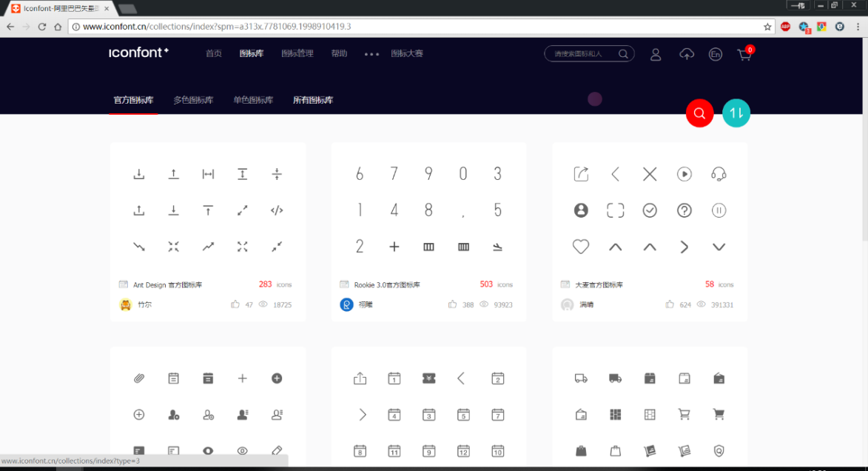Click the outlined delivery truck icon
This screenshot has height=471, width=868.
(581, 378)
